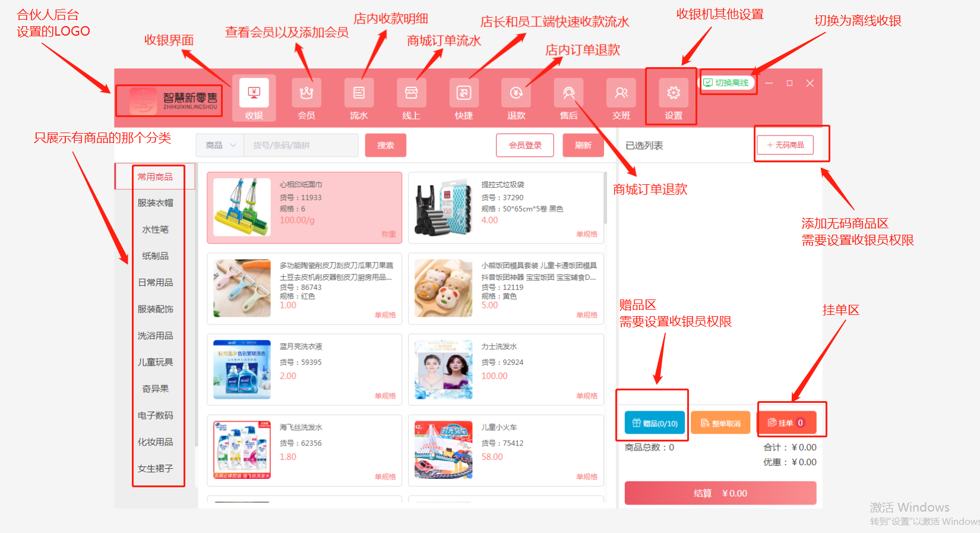Screen dimensions: 980x533
Task: Click the 心相印纸面巾 mop thumbnail
Action: (242, 207)
